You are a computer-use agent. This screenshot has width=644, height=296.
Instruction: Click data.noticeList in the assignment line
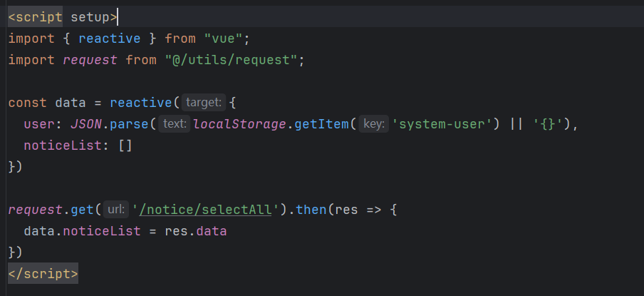coord(82,231)
